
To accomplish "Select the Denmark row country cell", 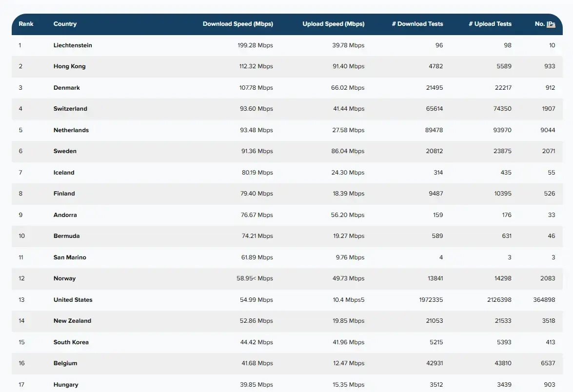I will 67,88.
